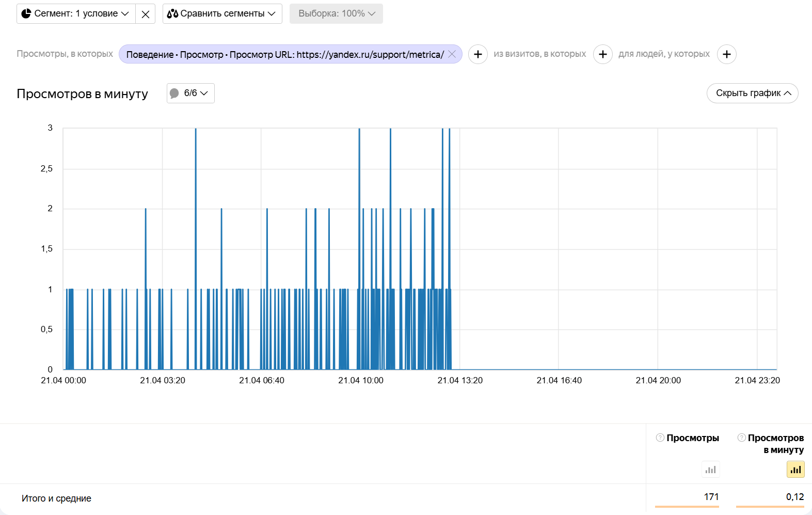Screen dimensions: 812x515
Task: Click the chart peak near 21.04 10:00
Action: point(359,130)
